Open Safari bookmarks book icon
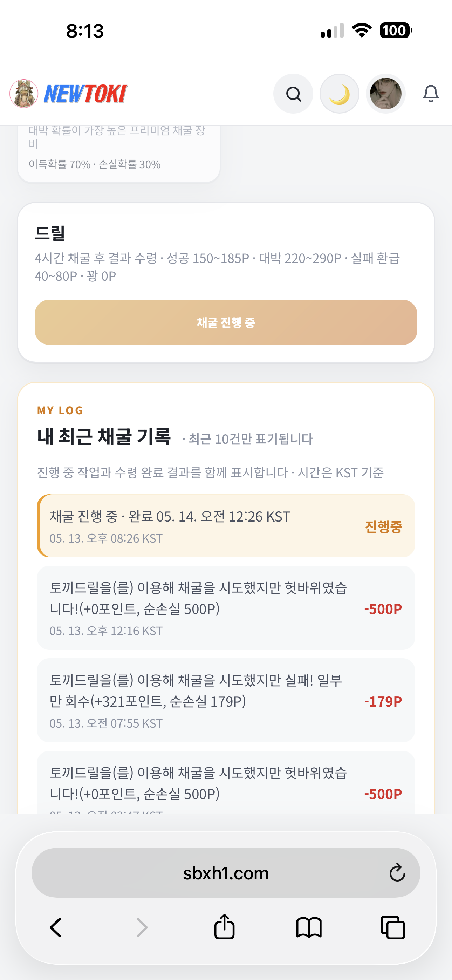 tap(309, 927)
